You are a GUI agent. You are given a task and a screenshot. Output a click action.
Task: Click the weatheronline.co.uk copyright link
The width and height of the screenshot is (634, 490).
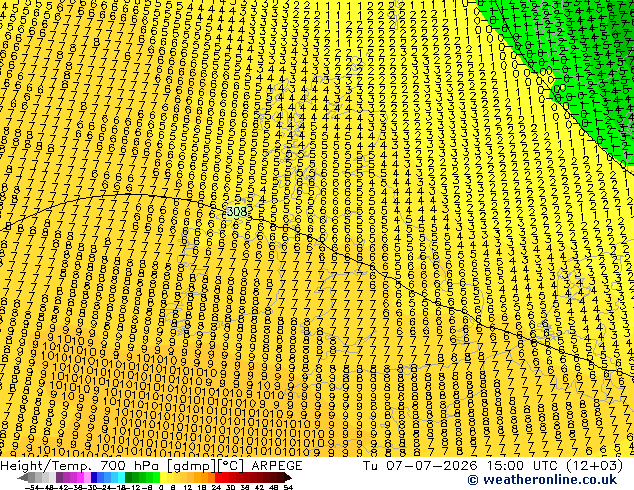(x=542, y=480)
